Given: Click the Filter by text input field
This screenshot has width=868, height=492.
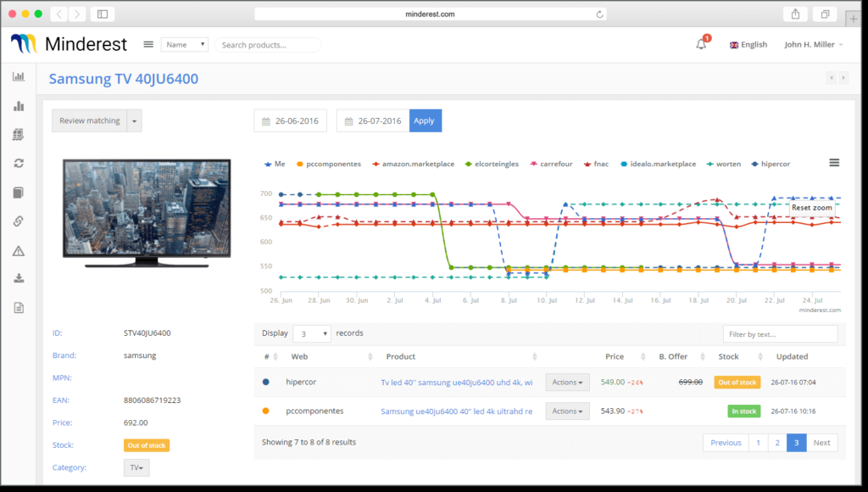Looking at the screenshot, I should click(x=780, y=334).
